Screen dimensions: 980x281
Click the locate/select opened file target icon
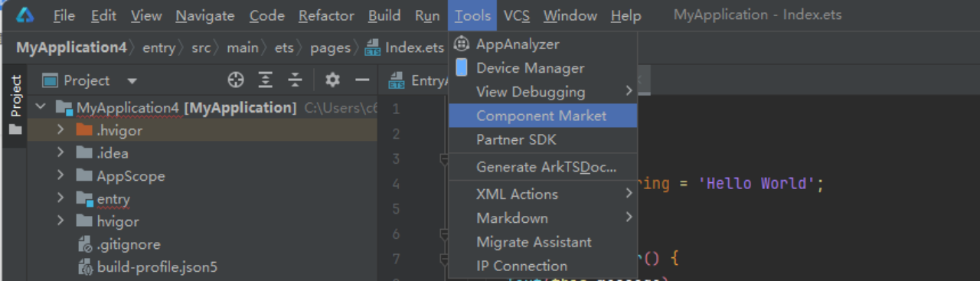[236, 80]
